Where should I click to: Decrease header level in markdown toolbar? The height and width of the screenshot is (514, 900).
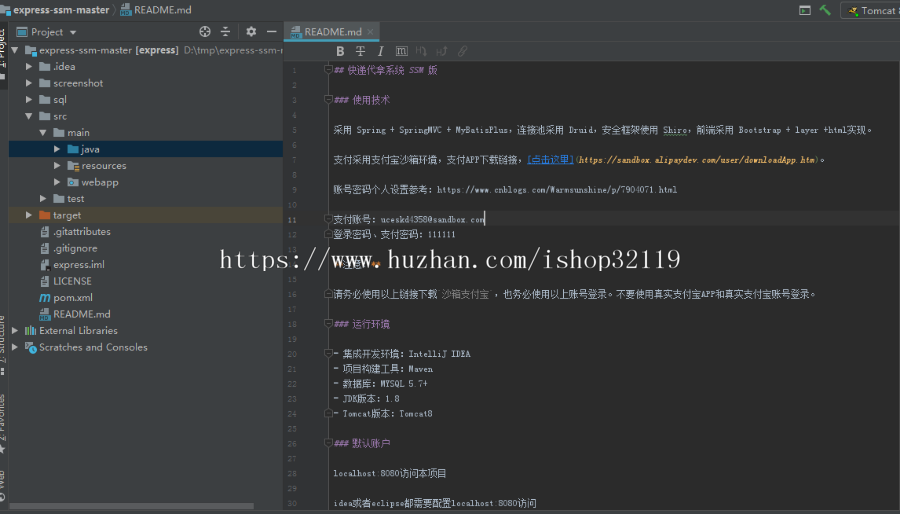[421, 52]
